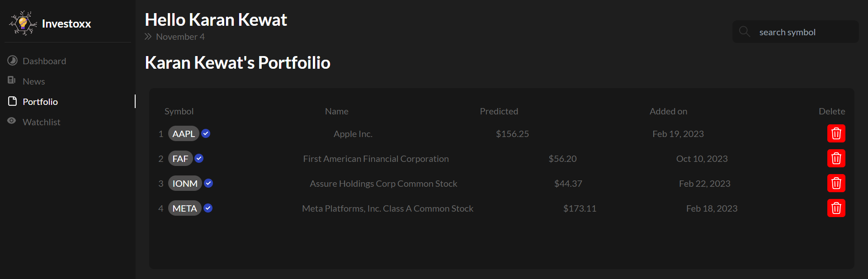This screenshot has height=279, width=868.
Task: Click the blue verified checkmark beside AAPL
Action: 206,133
